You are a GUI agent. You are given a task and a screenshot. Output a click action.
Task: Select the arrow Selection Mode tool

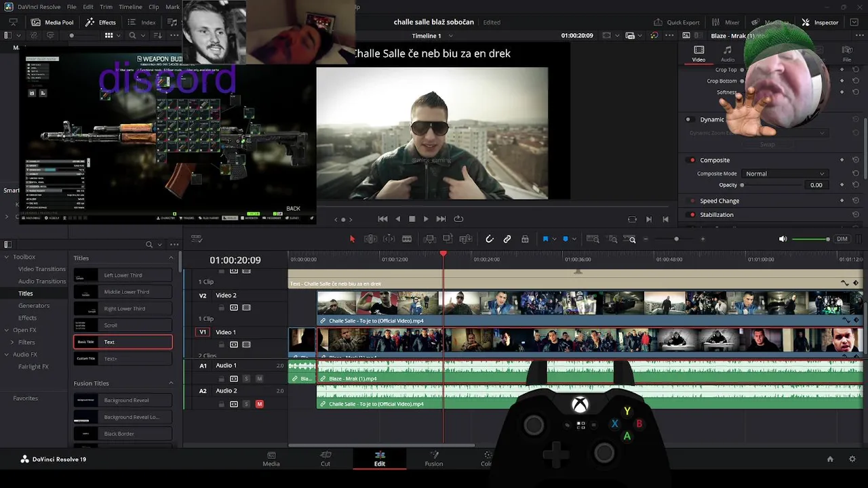point(352,239)
